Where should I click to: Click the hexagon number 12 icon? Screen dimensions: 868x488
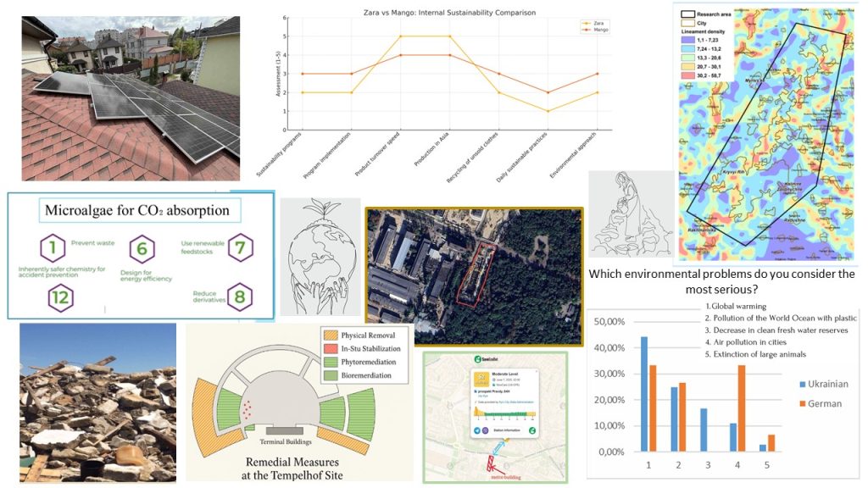pyautogui.click(x=60, y=297)
